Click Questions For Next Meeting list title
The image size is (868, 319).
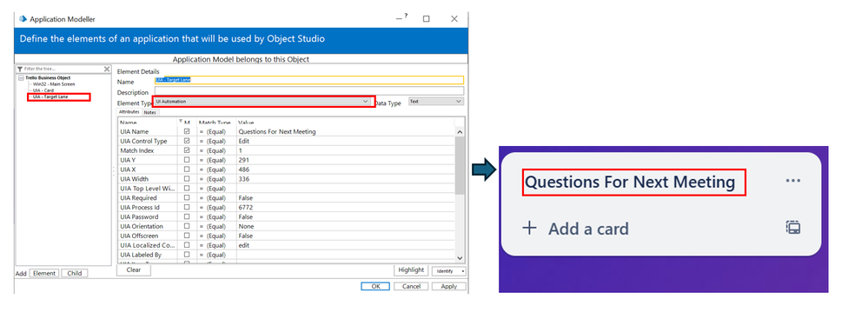click(630, 182)
